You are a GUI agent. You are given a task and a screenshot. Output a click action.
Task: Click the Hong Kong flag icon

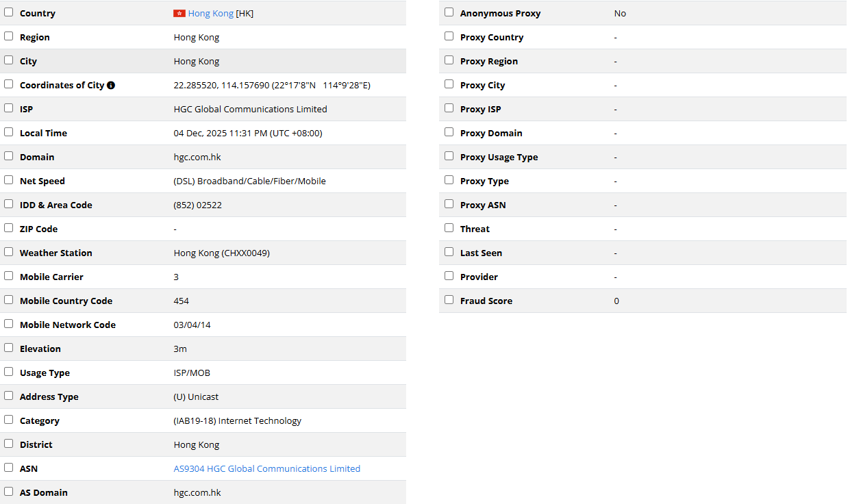179,14
